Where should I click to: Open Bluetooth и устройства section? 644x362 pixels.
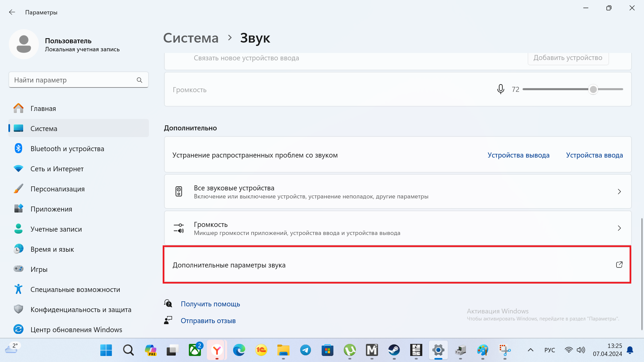click(67, 149)
